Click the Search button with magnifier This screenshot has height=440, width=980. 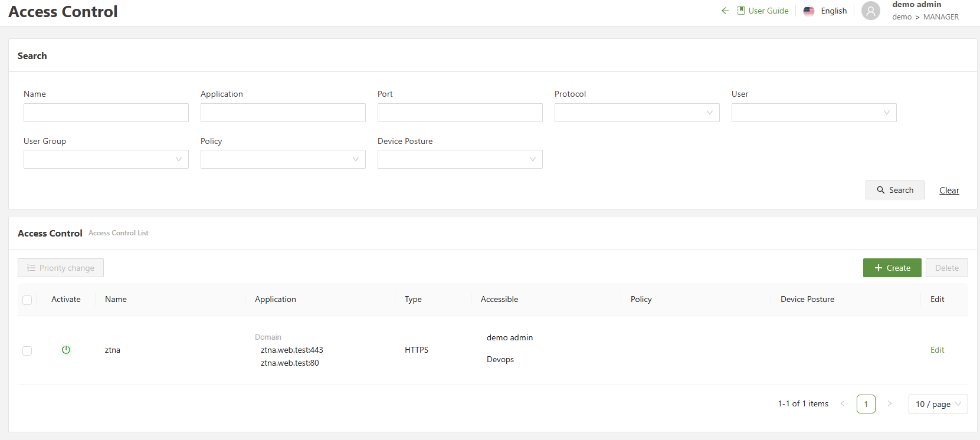click(894, 190)
